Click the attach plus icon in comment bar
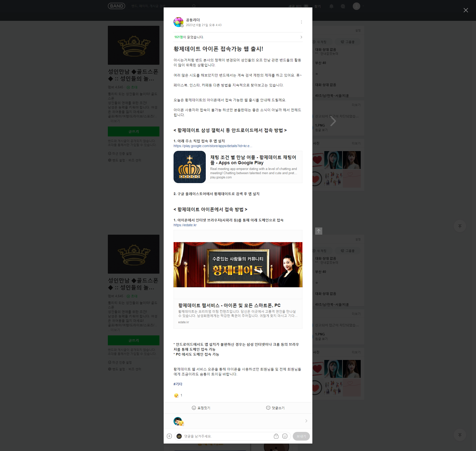The height and width of the screenshot is (451, 476). click(169, 436)
